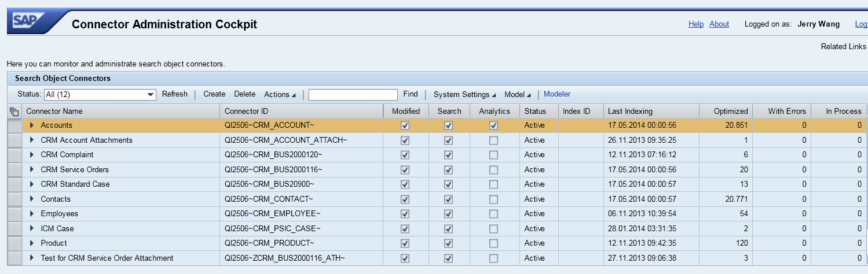Click the Refresh button

[175, 94]
